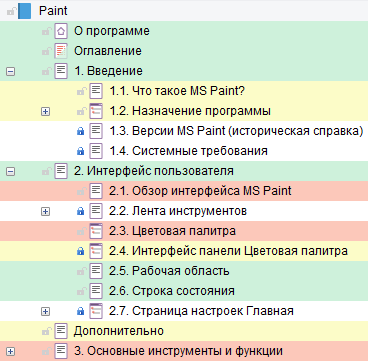The height and width of the screenshot is (361, 368).
Task: Toggle the open lock on О программе
Action: click(46, 32)
